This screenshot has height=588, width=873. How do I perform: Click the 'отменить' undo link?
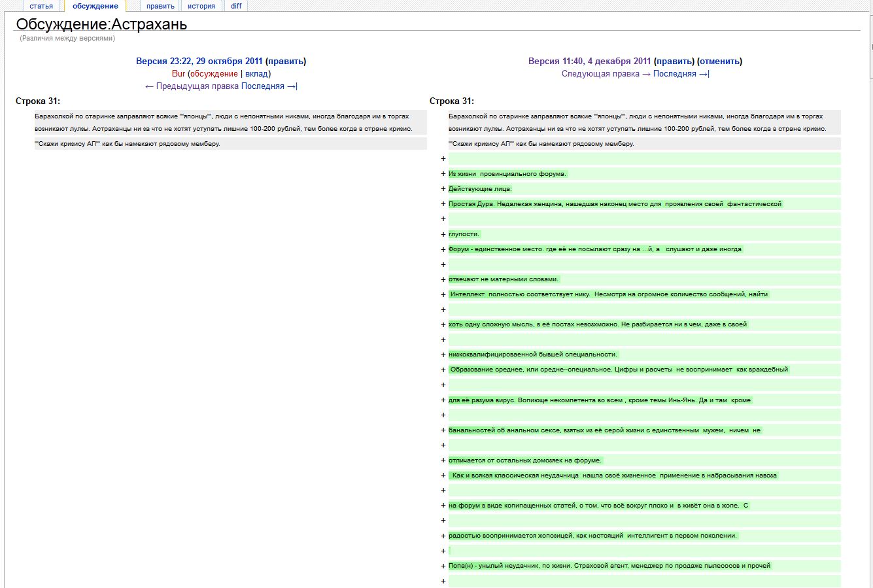coord(719,61)
